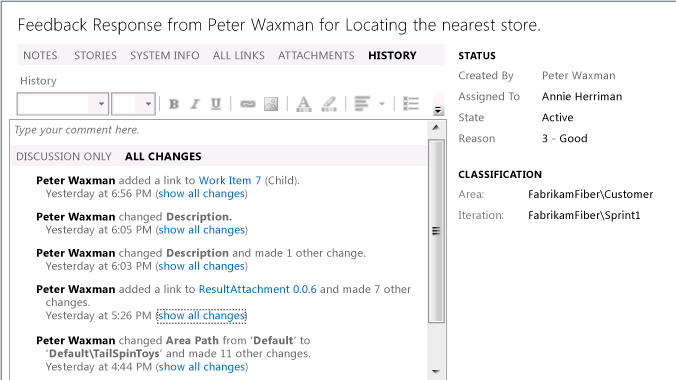
Task: Choose font color with the A icon
Action: pyautogui.click(x=304, y=104)
